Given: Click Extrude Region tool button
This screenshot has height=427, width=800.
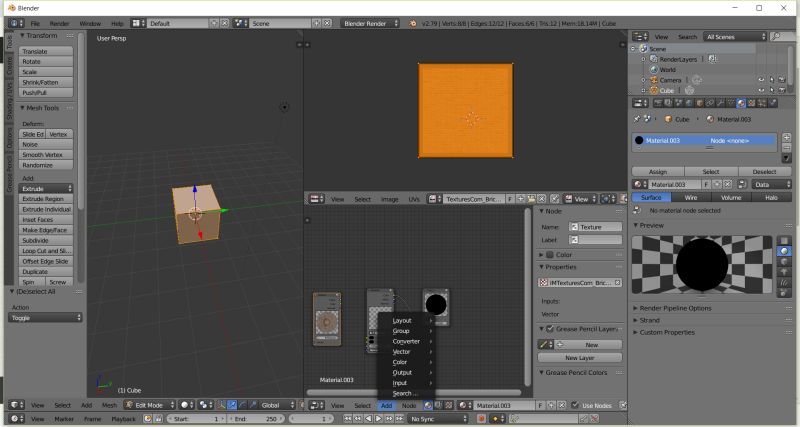Looking at the screenshot, I should pyautogui.click(x=46, y=199).
